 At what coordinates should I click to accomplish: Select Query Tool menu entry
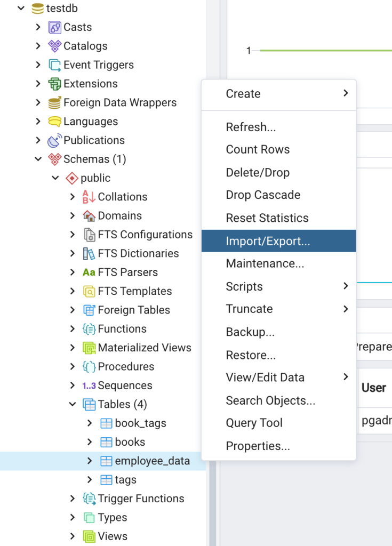tap(254, 423)
